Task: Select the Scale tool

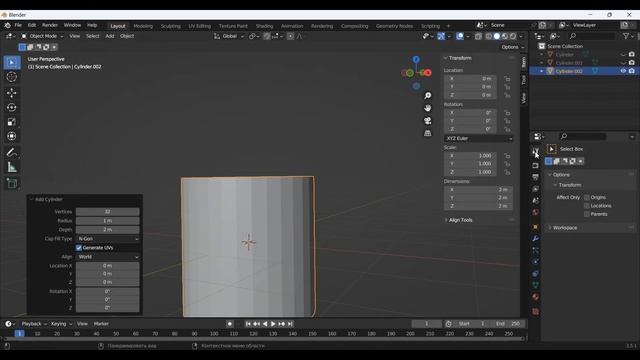Action: click(x=12, y=122)
